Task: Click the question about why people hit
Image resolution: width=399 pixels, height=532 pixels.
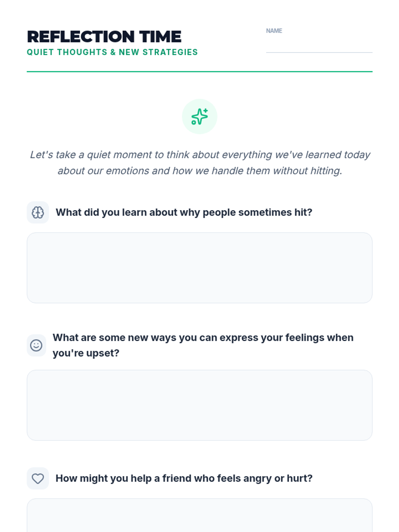Action: pos(184,212)
